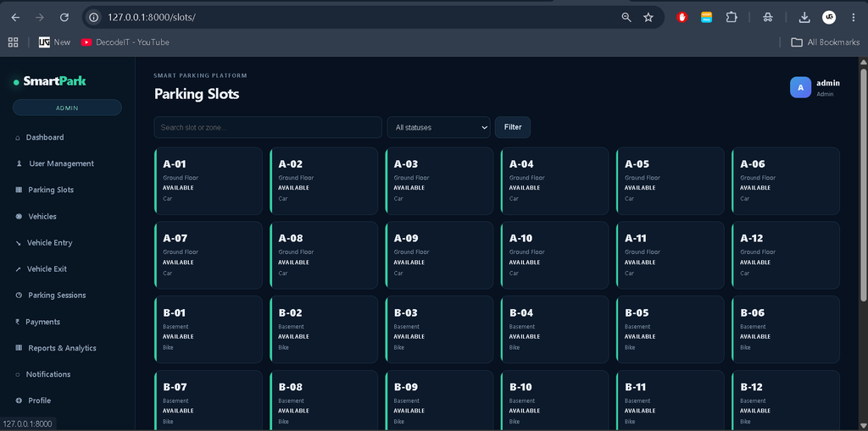Click the red hand ad blocker extension icon

coord(682,18)
